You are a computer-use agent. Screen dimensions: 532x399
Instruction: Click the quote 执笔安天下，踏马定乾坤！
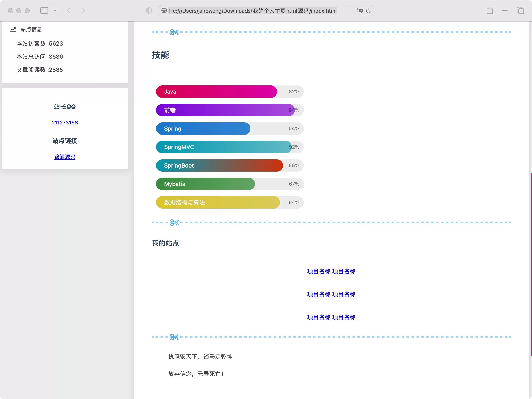click(202, 357)
